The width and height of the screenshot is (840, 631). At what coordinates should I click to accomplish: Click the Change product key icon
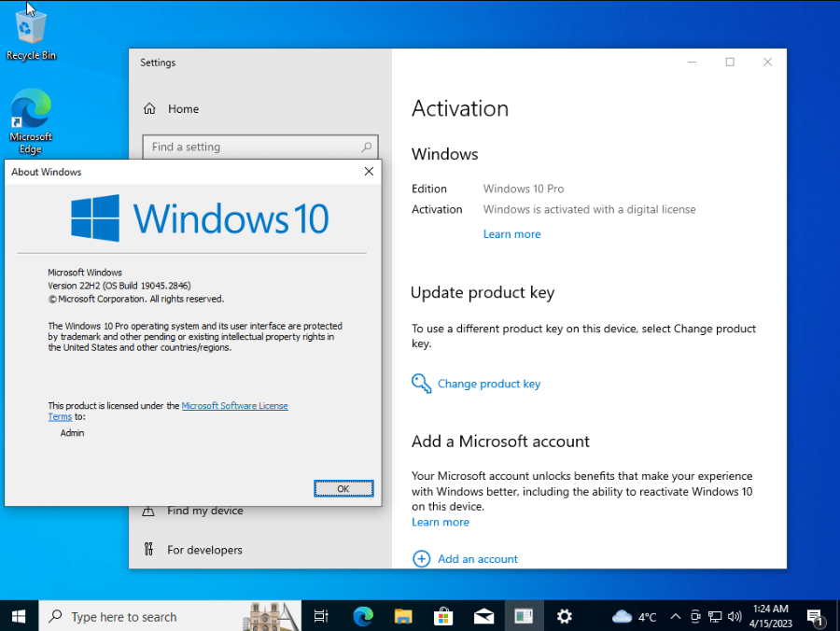421,384
